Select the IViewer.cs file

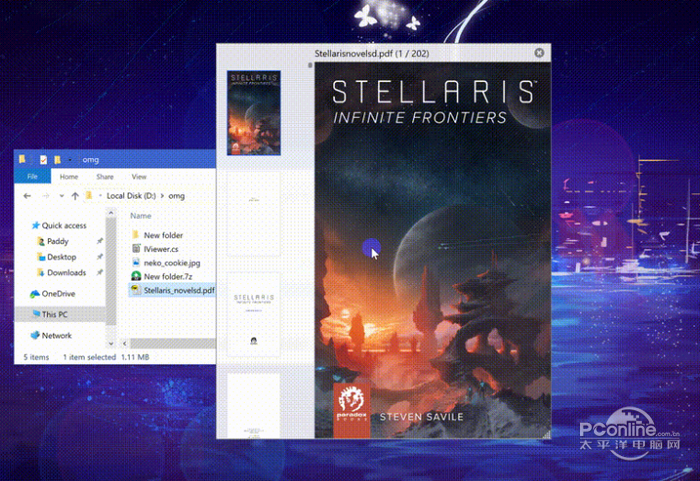pyautogui.click(x=161, y=249)
